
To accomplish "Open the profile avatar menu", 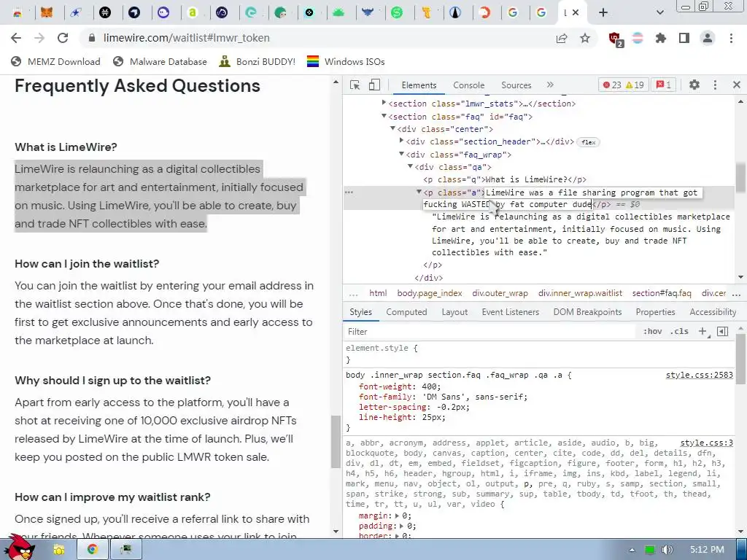I will pos(708,38).
